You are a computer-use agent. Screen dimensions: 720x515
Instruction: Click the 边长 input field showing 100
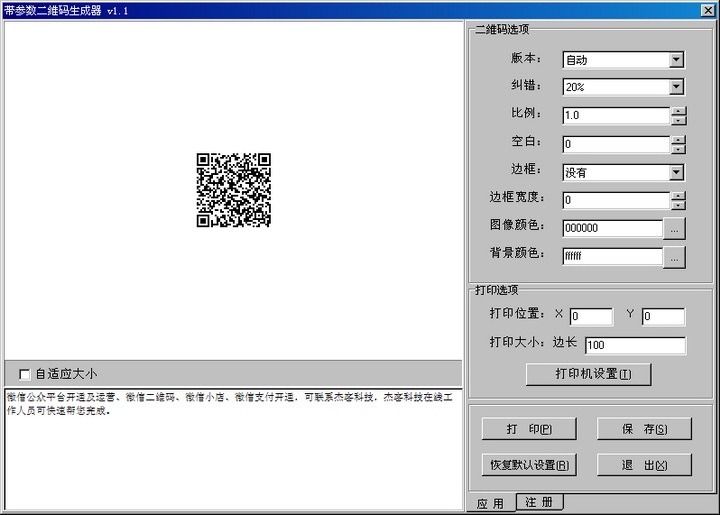(x=636, y=345)
